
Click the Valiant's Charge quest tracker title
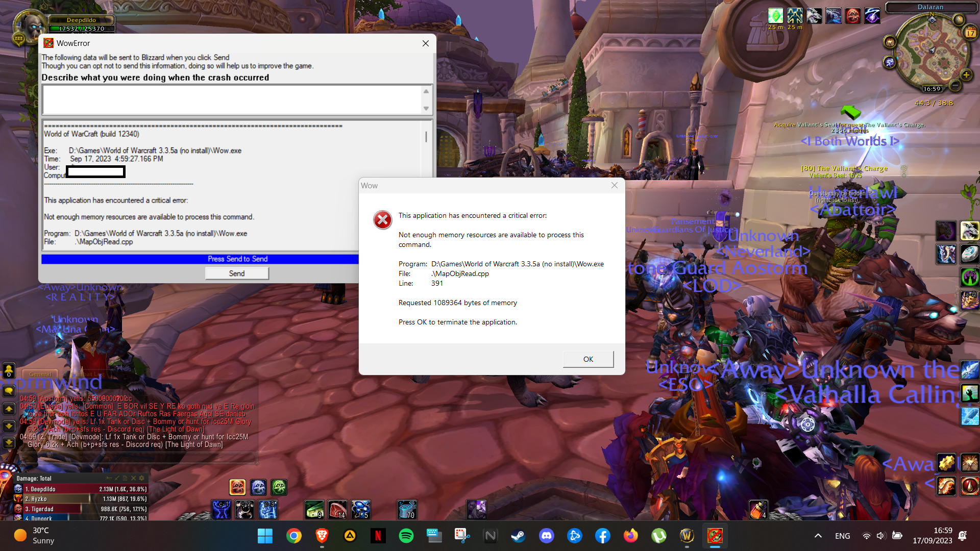[844, 168]
